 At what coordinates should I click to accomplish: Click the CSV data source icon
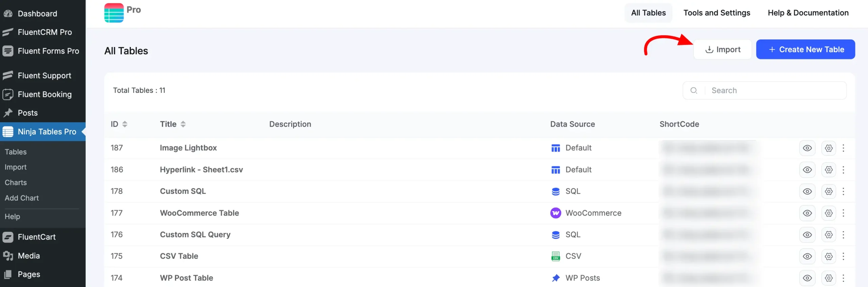point(555,256)
